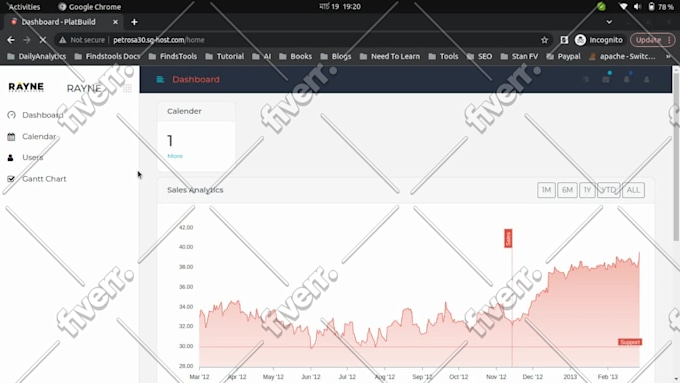Click the green checkmark tray icon
Screen dimensions: 680x383
tap(601, 7)
